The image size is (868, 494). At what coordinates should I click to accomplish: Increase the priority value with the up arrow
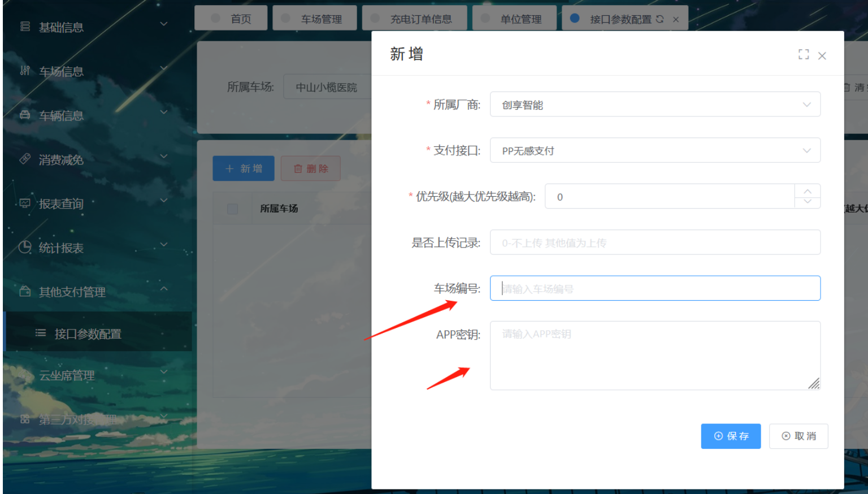[808, 190]
